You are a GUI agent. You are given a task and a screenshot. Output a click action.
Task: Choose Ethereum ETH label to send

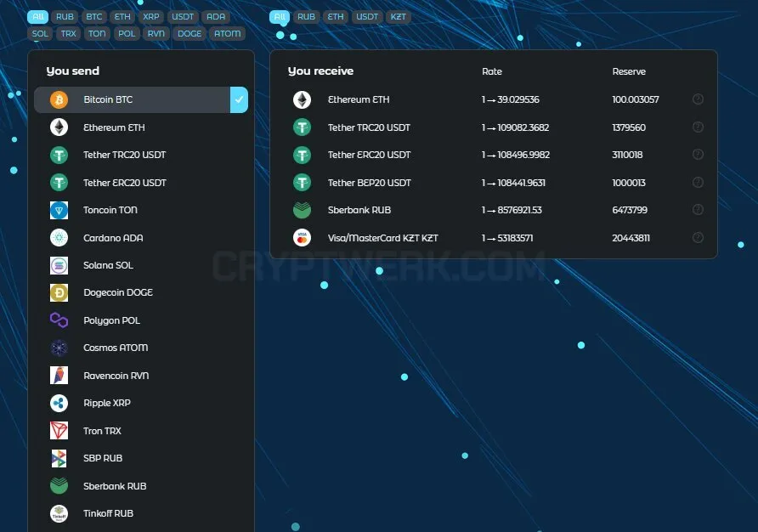tap(114, 127)
